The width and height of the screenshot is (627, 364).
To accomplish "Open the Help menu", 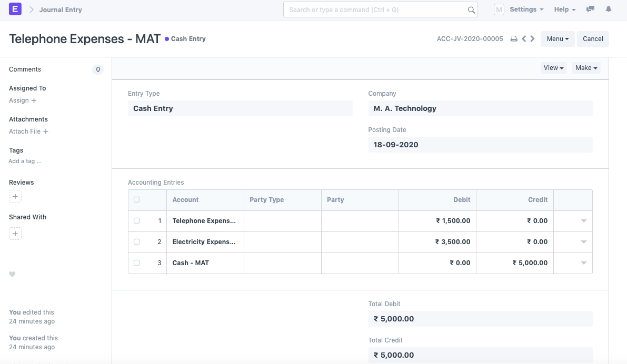I will pyautogui.click(x=564, y=9).
